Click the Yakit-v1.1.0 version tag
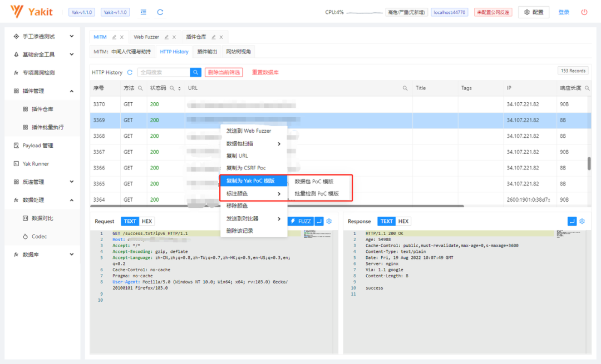601x364 pixels. point(115,12)
